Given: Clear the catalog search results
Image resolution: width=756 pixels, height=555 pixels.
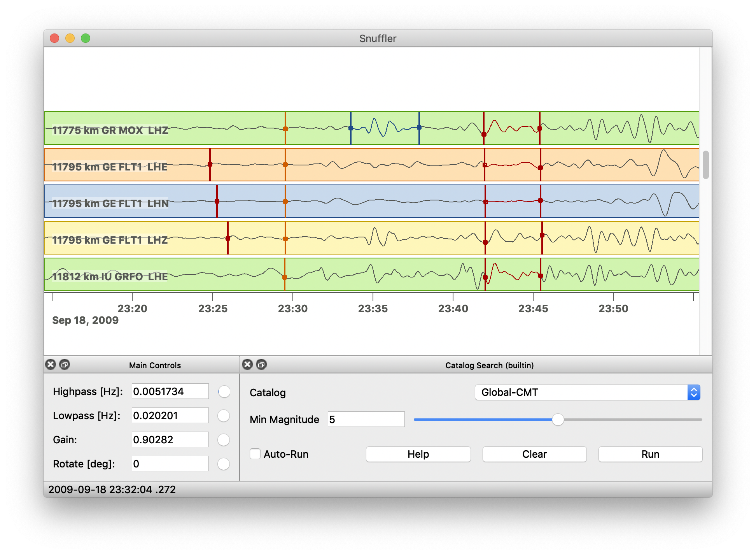Looking at the screenshot, I should pyautogui.click(x=534, y=454).
